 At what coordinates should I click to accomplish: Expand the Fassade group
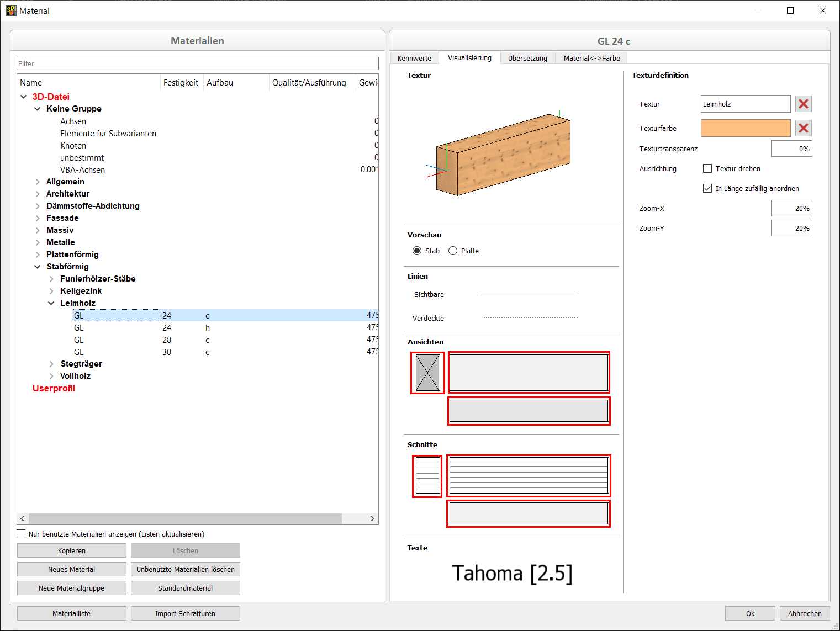(x=38, y=218)
